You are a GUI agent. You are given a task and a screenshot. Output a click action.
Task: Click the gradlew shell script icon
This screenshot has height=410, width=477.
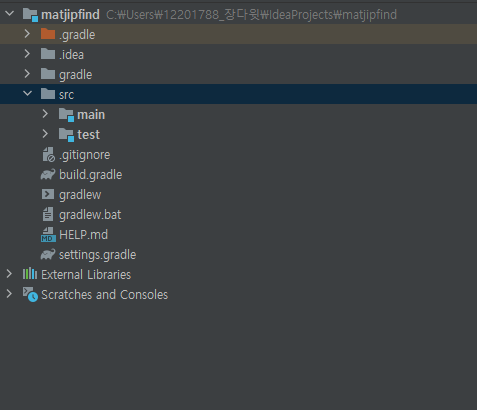pos(48,194)
